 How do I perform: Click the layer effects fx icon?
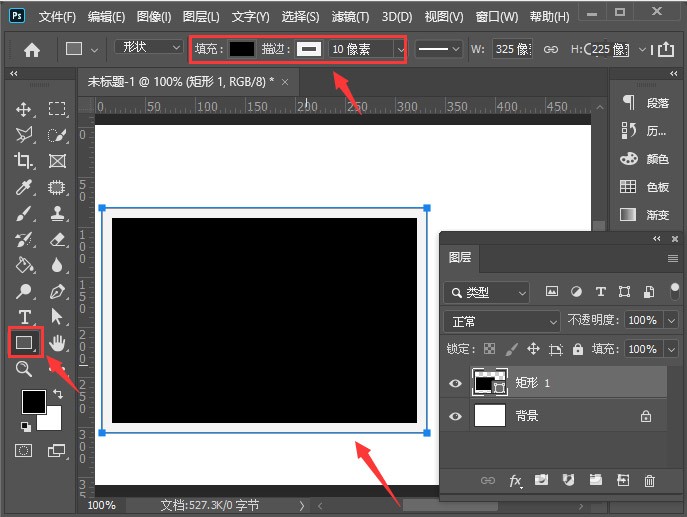pos(516,481)
